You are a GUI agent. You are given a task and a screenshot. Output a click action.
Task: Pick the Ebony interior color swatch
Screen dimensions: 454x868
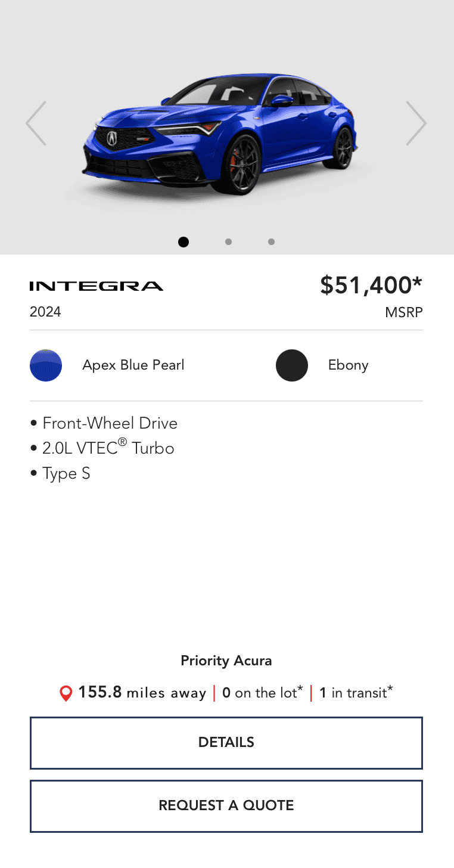(292, 365)
